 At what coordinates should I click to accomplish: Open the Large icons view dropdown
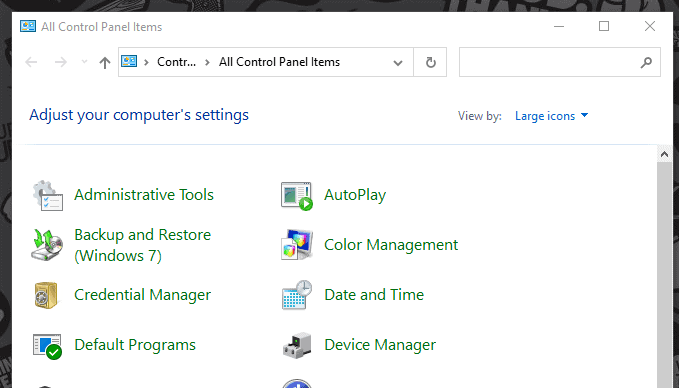tap(551, 116)
